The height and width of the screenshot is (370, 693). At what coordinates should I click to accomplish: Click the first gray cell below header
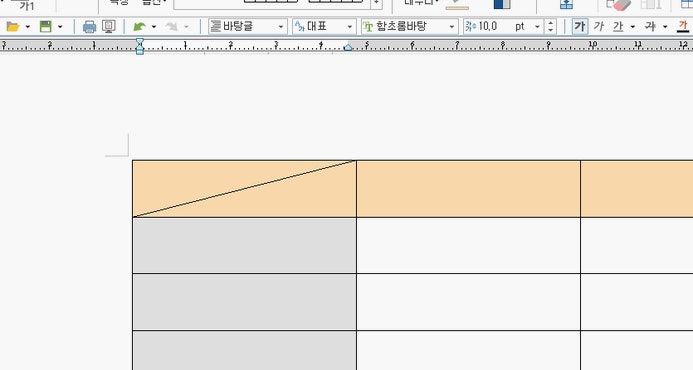point(244,245)
